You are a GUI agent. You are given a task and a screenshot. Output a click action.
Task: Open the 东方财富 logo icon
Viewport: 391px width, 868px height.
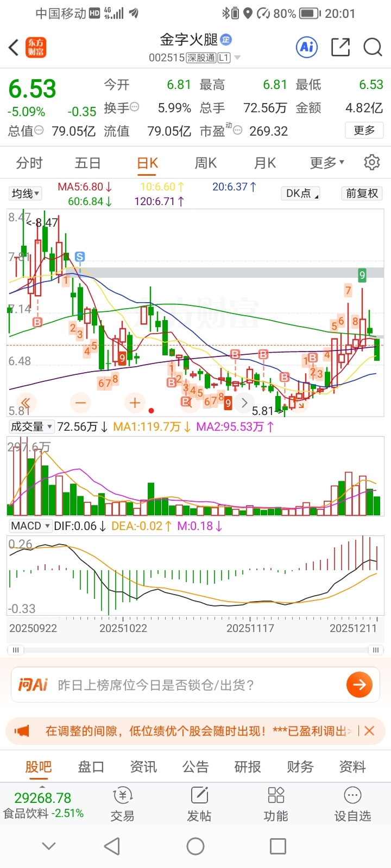(x=37, y=47)
